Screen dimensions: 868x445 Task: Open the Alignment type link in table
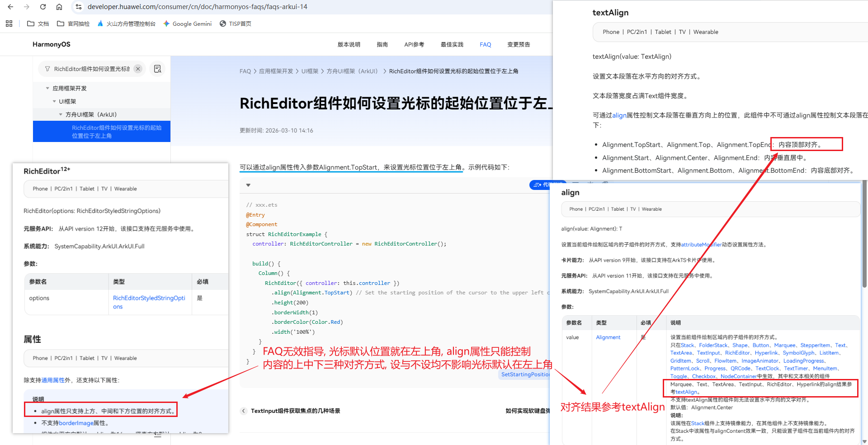coord(608,337)
